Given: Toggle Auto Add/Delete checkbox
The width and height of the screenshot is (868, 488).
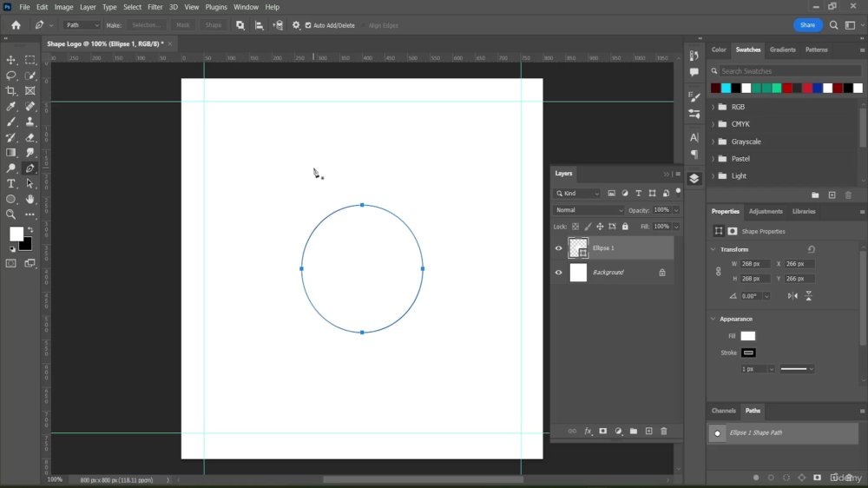Looking at the screenshot, I should [x=308, y=25].
